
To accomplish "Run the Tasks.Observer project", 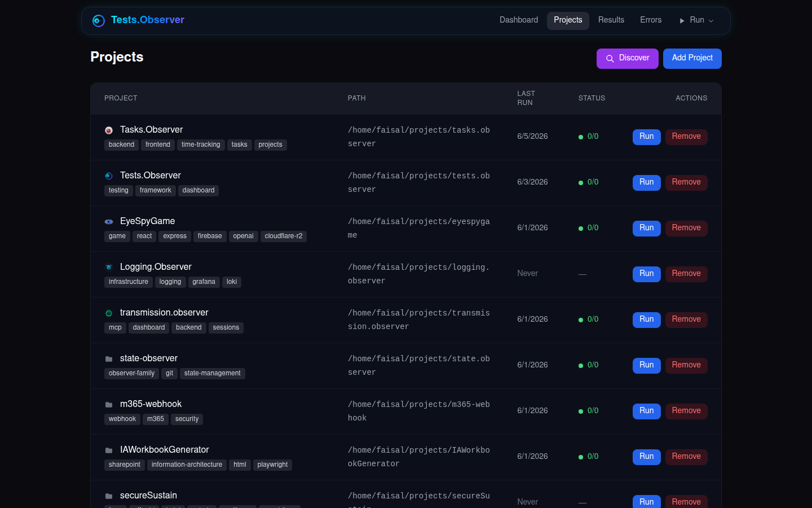I will (647, 137).
